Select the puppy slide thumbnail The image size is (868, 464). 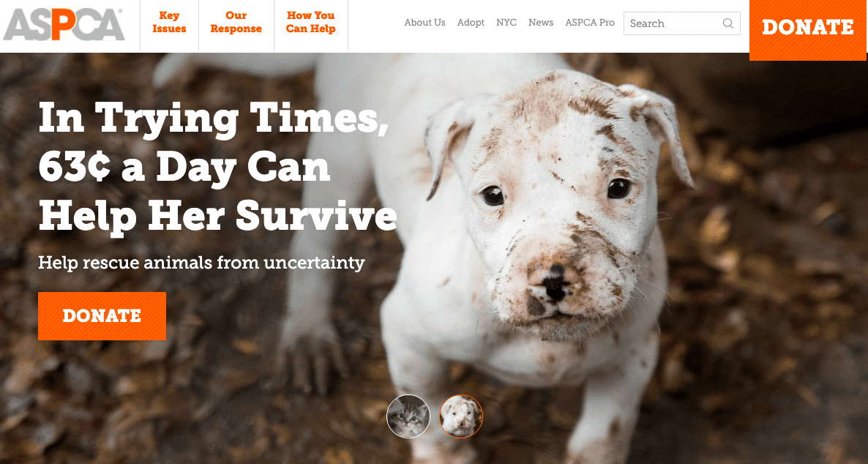coord(461,416)
